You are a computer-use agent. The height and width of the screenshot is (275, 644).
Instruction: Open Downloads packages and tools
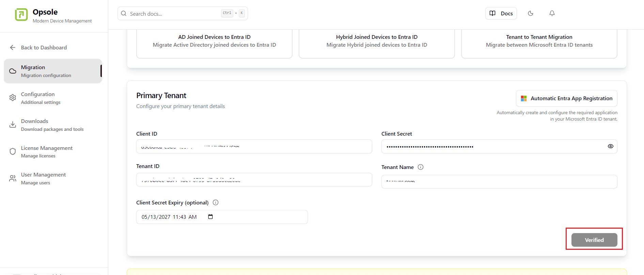[53, 125]
